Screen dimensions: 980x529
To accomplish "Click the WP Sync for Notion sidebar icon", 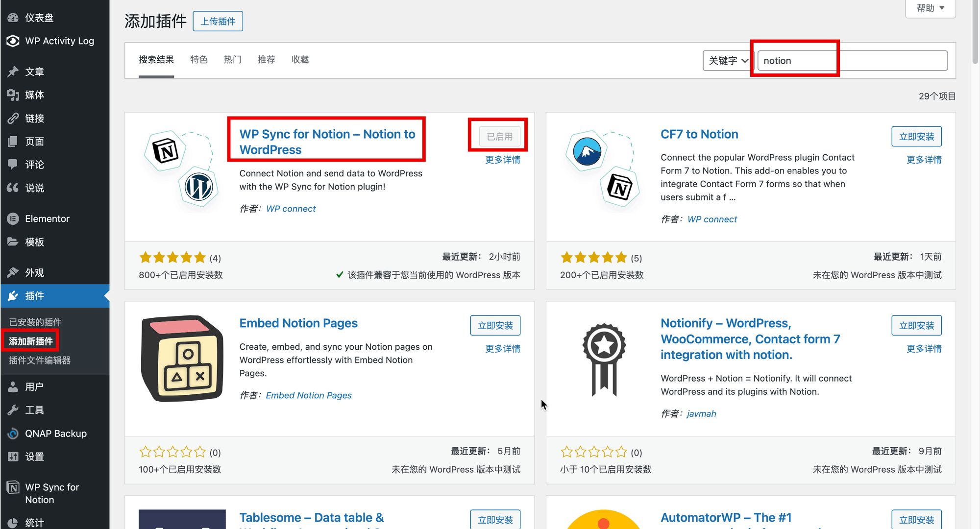I will (13, 488).
